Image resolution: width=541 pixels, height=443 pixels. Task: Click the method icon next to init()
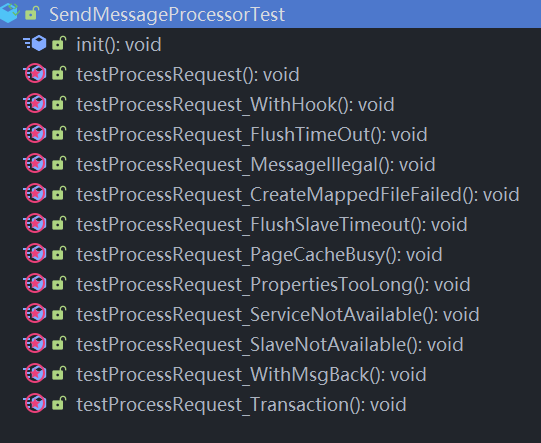[35, 43]
